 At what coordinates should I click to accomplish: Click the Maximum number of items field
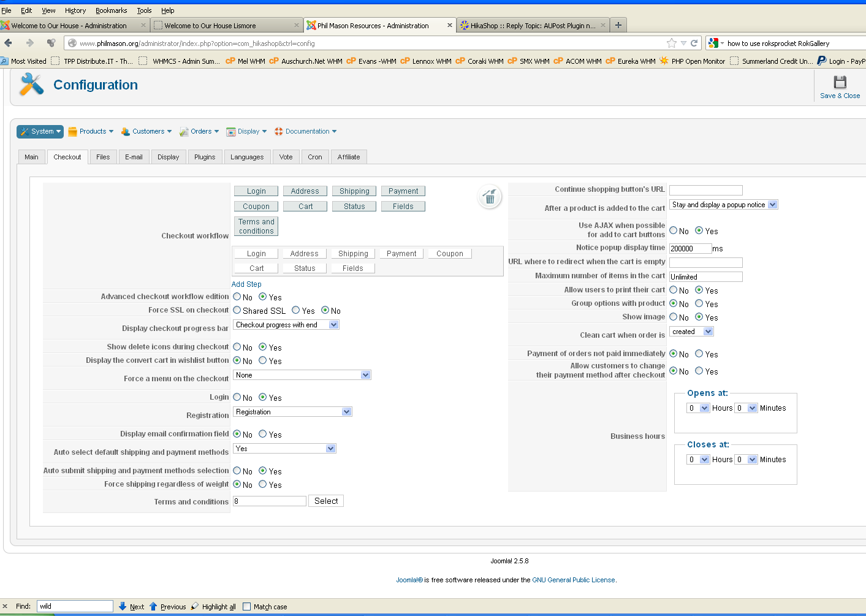click(706, 277)
